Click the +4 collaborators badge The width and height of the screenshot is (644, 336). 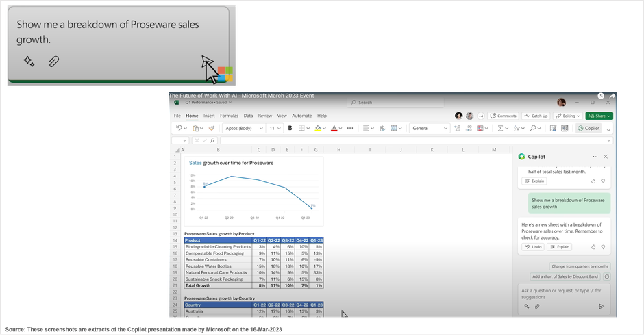point(481,116)
